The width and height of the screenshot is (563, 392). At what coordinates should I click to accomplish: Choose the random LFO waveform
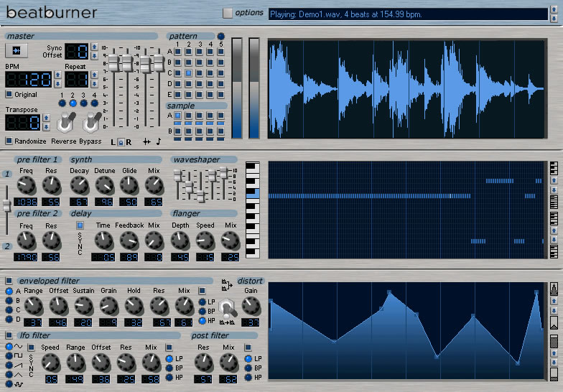9,383
